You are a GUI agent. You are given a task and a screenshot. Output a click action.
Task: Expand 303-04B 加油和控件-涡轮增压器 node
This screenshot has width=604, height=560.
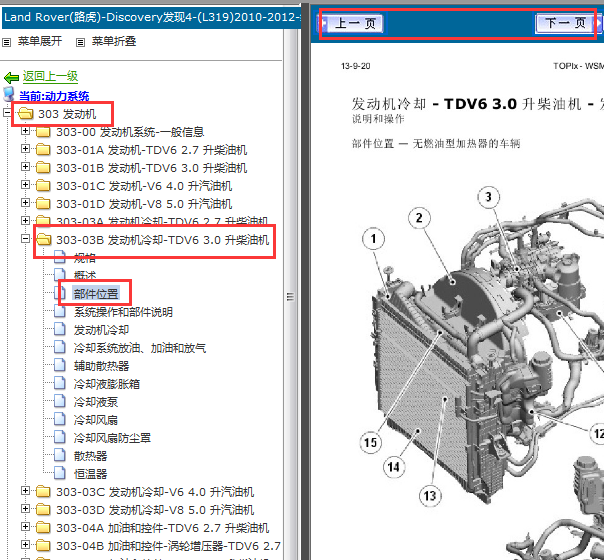[x=25, y=544]
